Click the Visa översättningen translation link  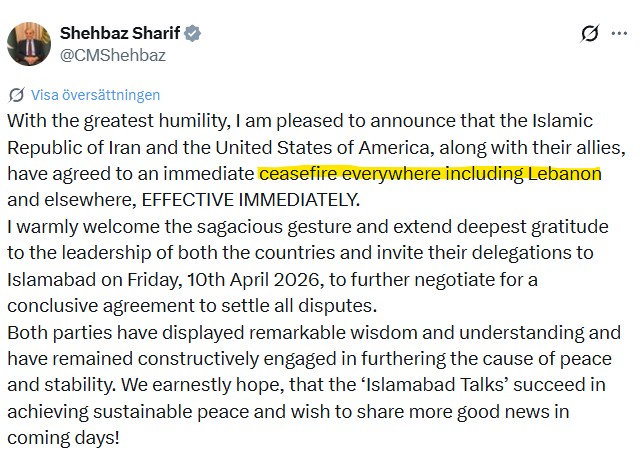pos(95,96)
